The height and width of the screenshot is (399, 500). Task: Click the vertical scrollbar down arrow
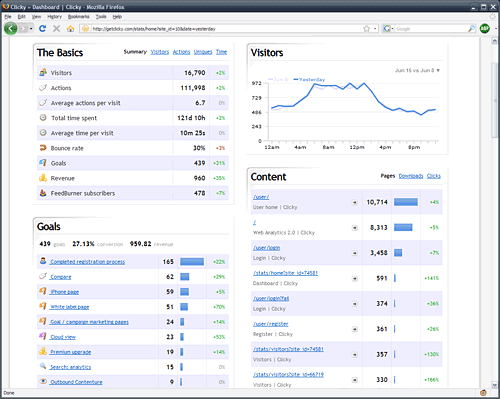click(495, 385)
